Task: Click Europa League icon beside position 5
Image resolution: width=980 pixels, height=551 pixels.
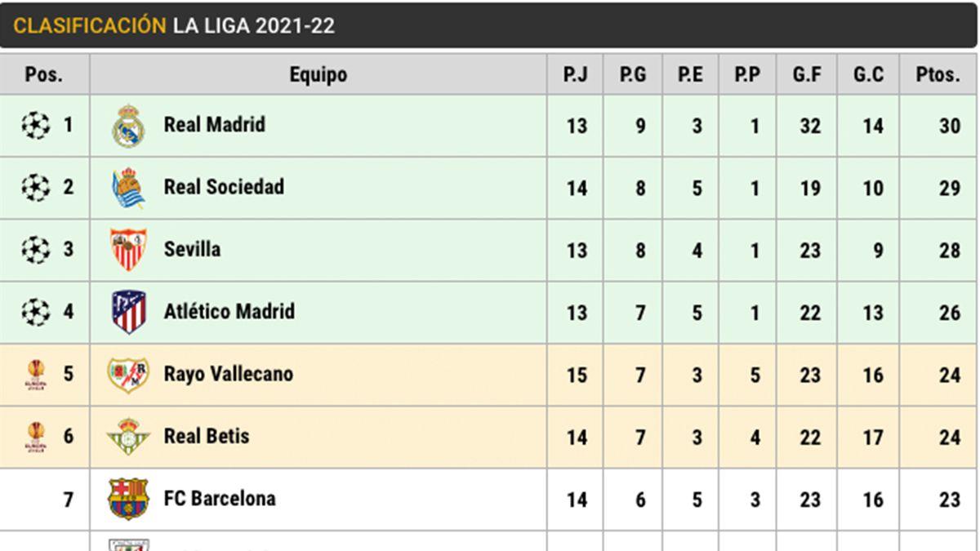Action: (x=35, y=375)
